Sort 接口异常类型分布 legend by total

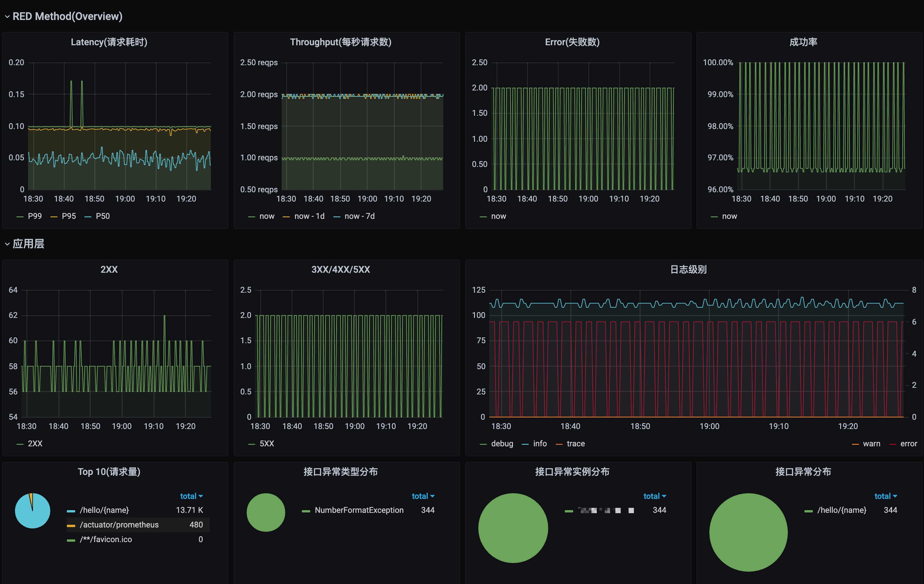(x=423, y=496)
